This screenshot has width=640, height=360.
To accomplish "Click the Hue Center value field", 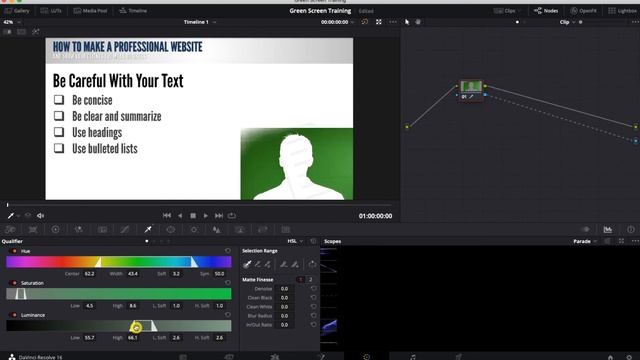I will click(x=89, y=273).
